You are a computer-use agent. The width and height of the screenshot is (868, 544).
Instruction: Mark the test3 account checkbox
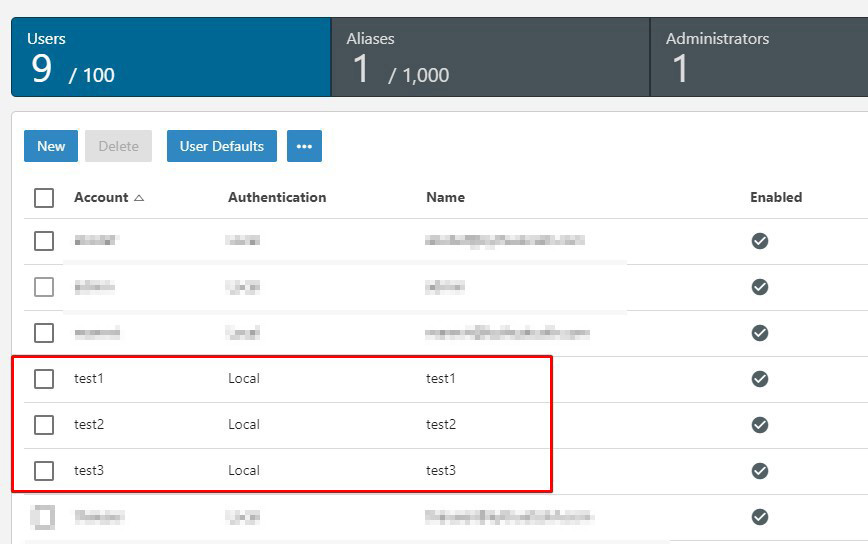(x=44, y=470)
